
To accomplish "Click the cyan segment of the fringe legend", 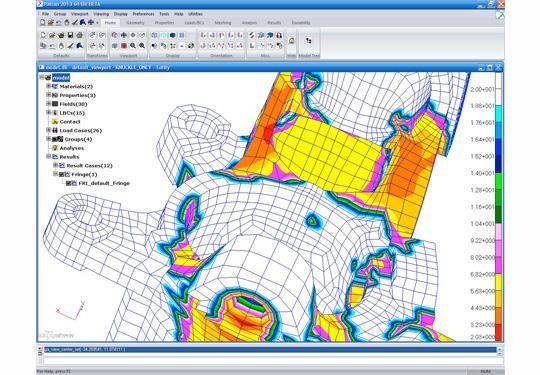I will click(498, 114).
